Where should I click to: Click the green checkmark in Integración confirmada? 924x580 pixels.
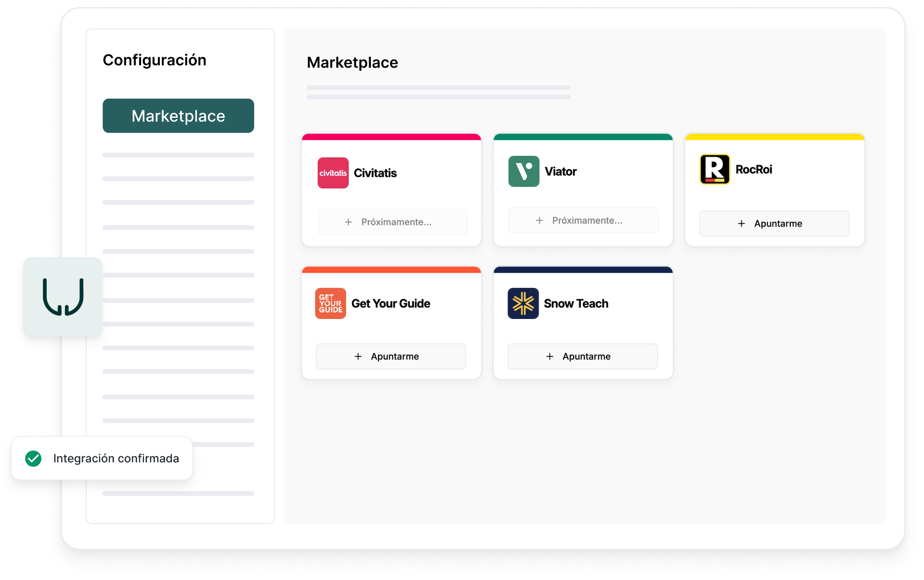(x=33, y=458)
